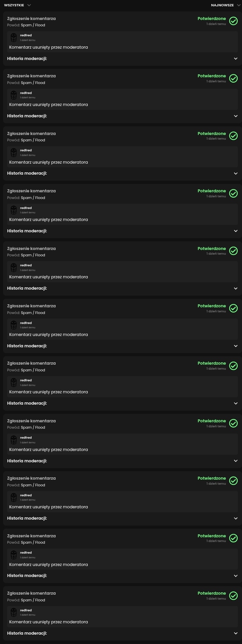
Task: Click redfred's avatar in the first report
Action: [14, 37]
